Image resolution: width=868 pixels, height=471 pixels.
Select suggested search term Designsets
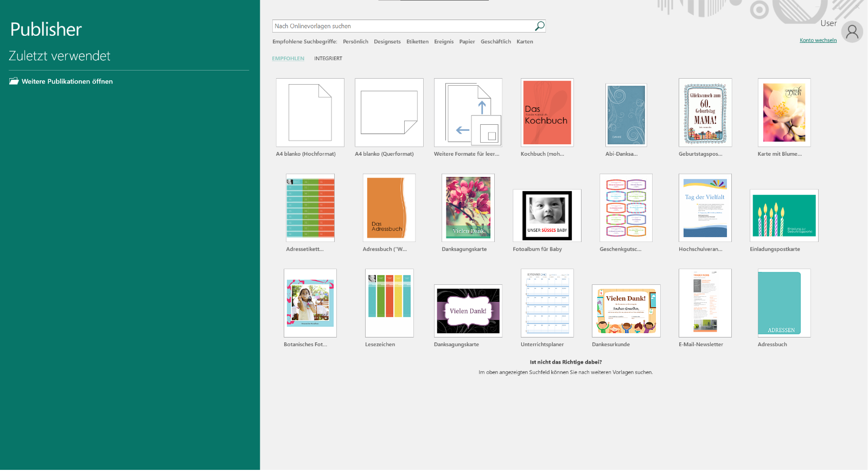click(x=387, y=42)
